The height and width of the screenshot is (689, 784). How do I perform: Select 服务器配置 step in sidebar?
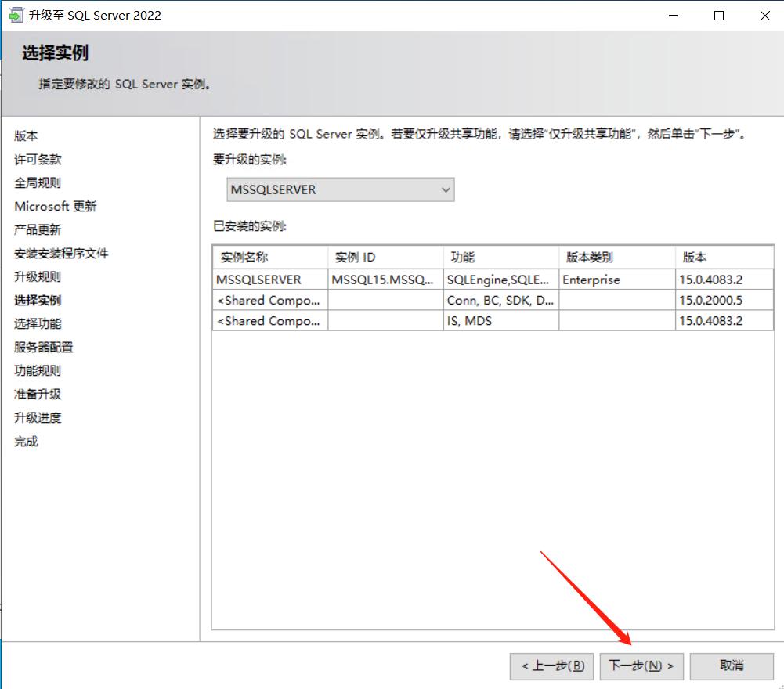coord(44,348)
